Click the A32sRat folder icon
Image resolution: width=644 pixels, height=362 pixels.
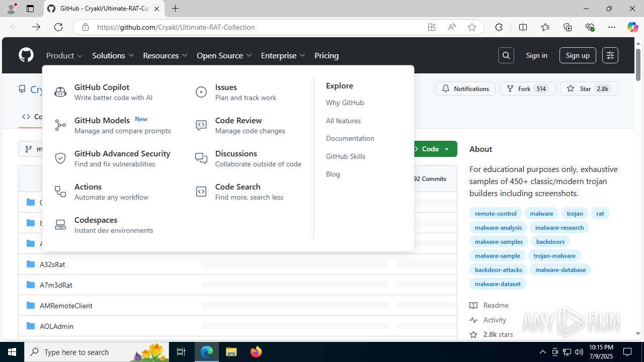(31, 264)
